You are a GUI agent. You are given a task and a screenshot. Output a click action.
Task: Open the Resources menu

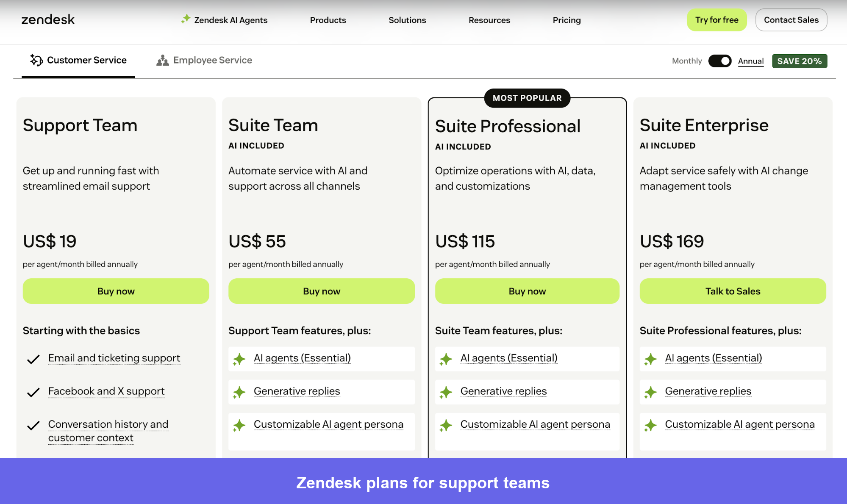[489, 20]
